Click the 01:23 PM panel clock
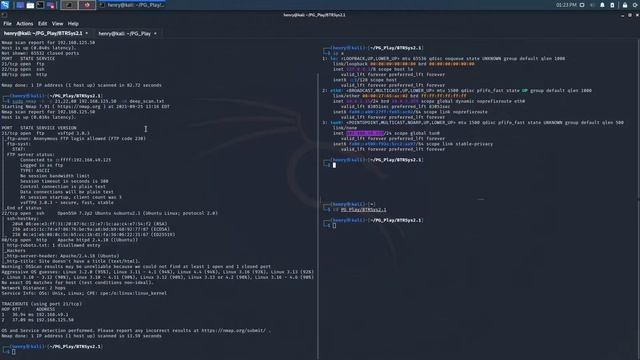This screenshot has height=360, width=640. point(566,5)
